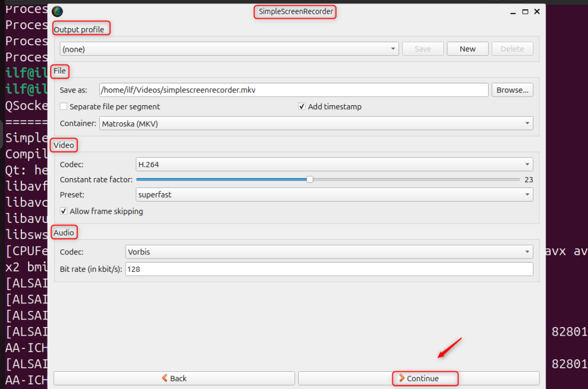
Task: Open the video Codec dropdown
Action: click(x=332, y=164)
